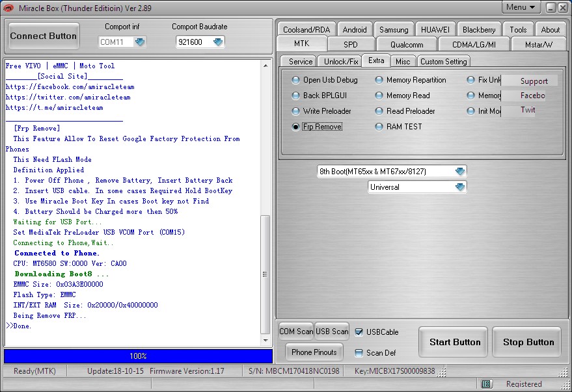
Task: Switch to the SPD tab
Action: point(351,44)
